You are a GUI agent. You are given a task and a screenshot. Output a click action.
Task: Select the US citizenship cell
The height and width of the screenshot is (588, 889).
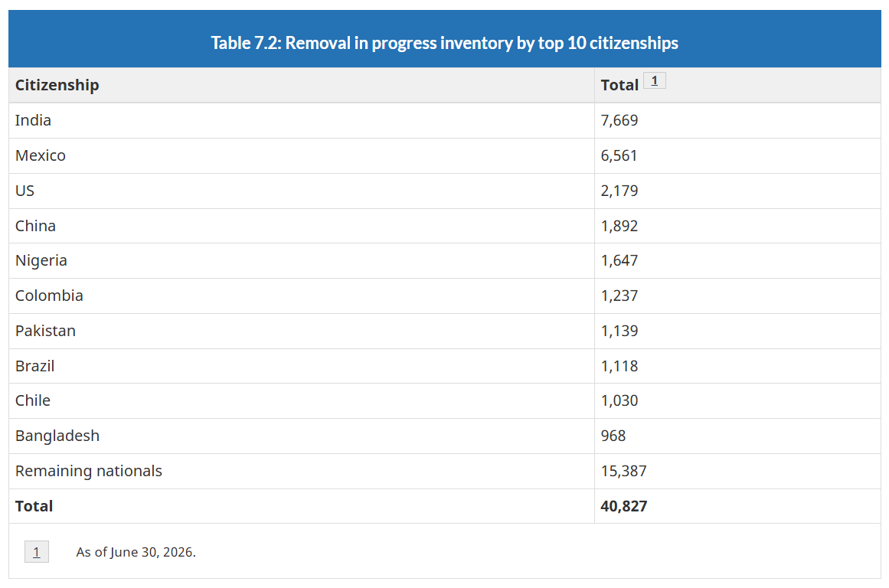coord(302,191)
